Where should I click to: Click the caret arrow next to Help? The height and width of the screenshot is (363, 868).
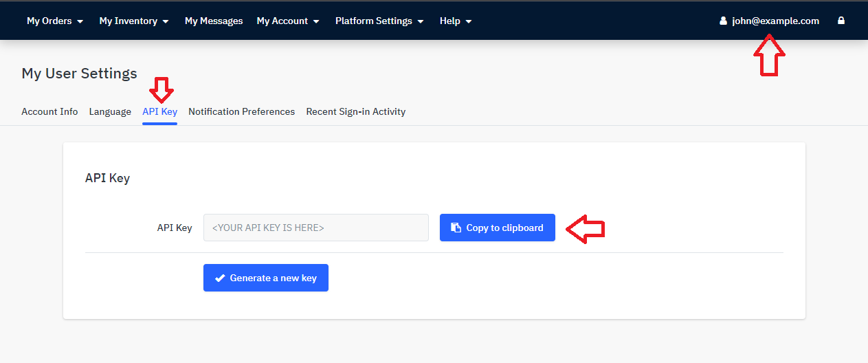pos(469,21)
